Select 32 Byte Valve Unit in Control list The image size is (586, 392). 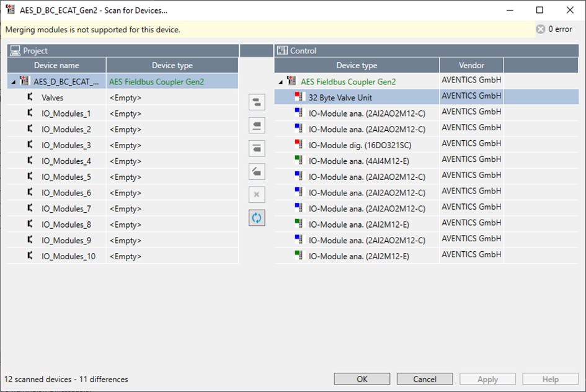point(340,97)
